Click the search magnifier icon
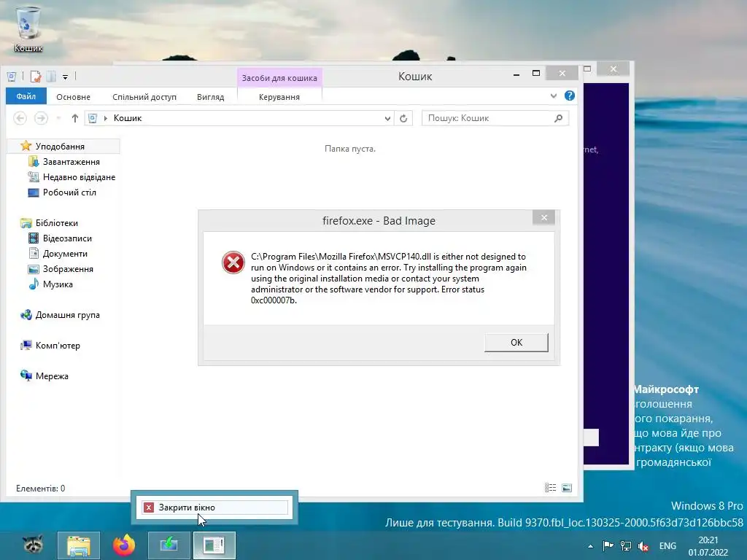This screenshot has width=747, height=560. 558,118
